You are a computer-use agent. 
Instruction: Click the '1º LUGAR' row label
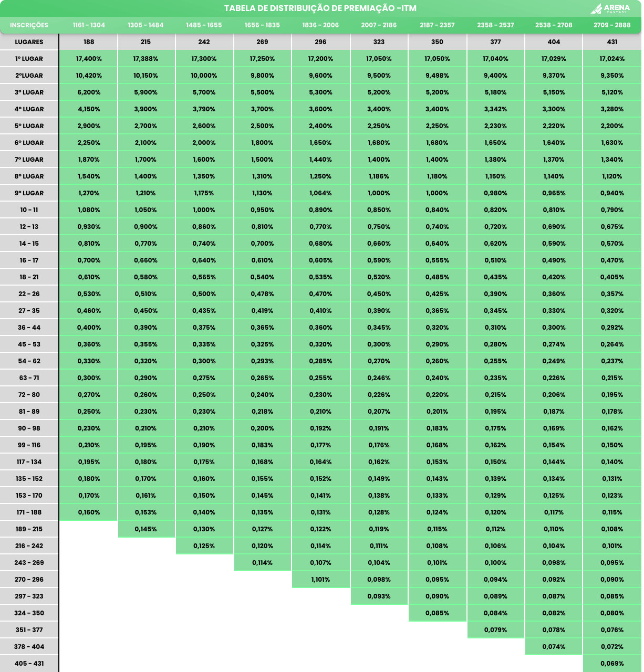pyautogui.click(x=29, y=59)
